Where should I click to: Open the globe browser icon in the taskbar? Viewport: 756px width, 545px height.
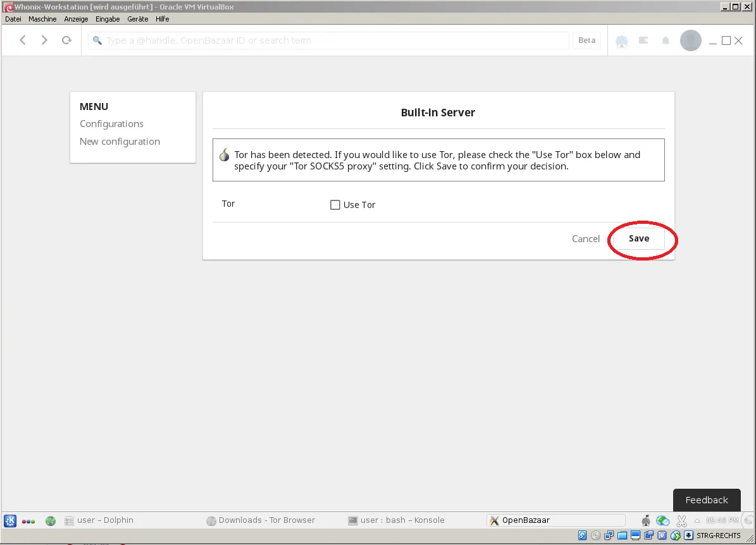pyautogui.click(x=51, y=521)
